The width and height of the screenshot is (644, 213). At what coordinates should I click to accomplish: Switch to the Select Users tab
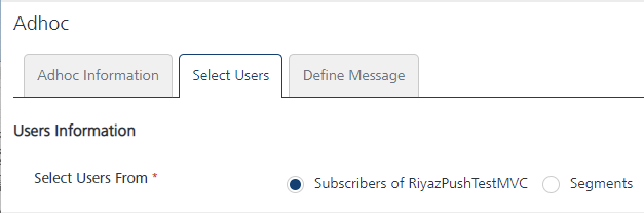coord(231,76)
